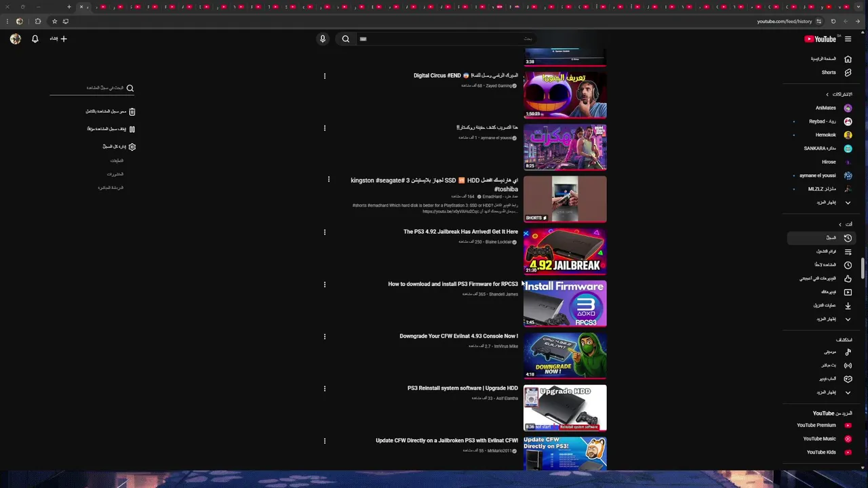Open the virtual keyboard icon in search box
Image resolution: width=868 pixels, height=488 pixels.
[363, 39]
